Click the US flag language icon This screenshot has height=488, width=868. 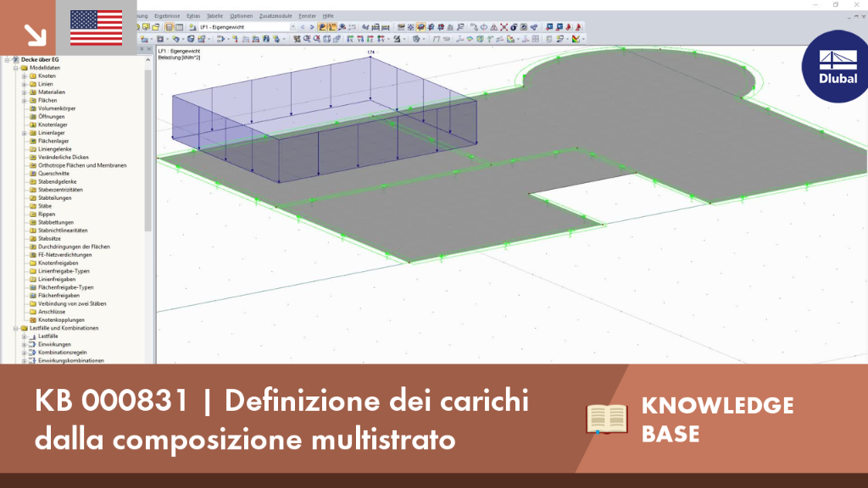tap(97, 28)
